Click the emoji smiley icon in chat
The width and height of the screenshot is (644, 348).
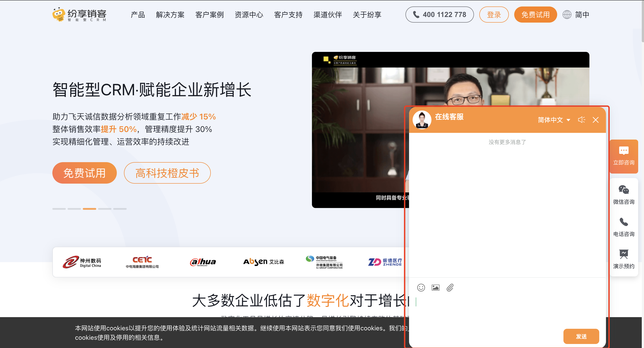click(x=421, y=288)
